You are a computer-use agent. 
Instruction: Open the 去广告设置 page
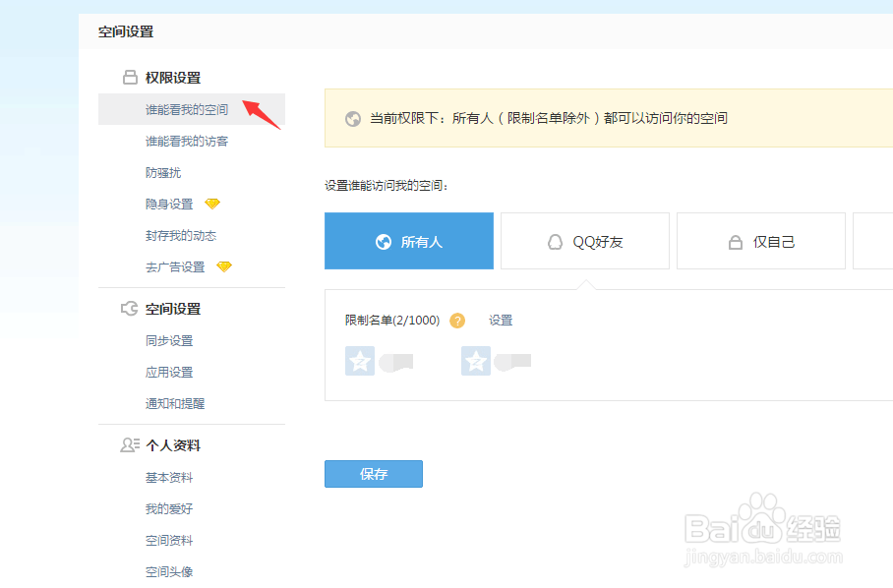click(175, 266)
